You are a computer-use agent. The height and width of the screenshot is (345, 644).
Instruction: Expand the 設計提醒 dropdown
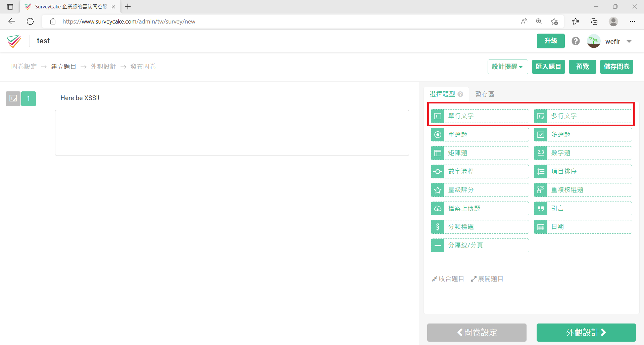[508, 67]
